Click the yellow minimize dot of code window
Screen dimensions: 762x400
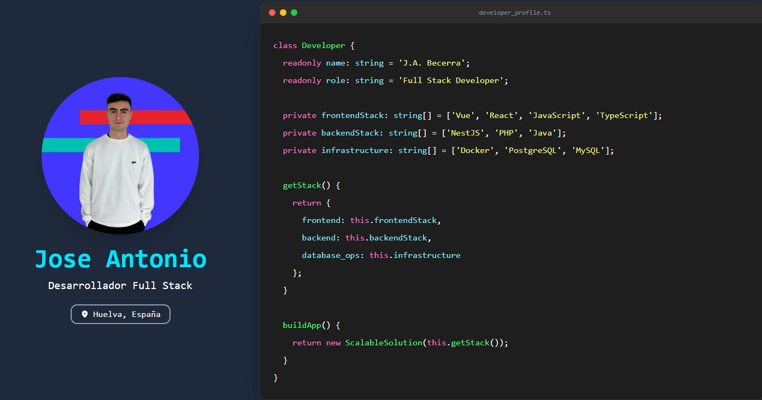[x=283, y=13]
